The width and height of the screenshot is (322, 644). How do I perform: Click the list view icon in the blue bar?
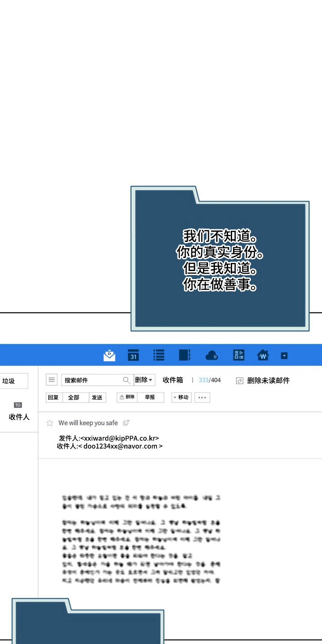pos(159,355)
